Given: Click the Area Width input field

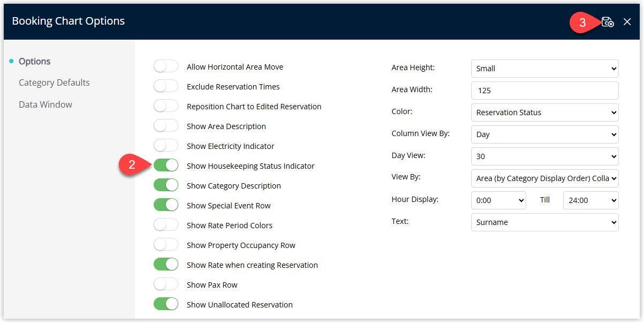Looking at the screenshot, I should [544, 91].
